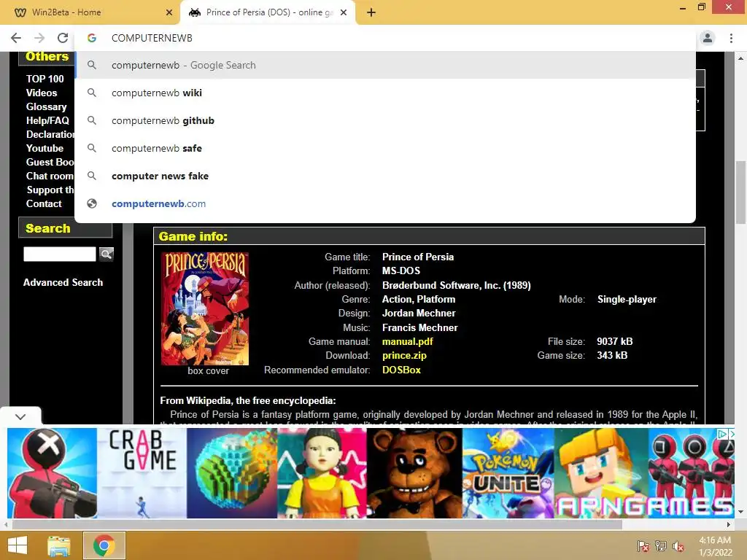Screen dimensions: 747x560
Task: Click the browser forward arrow
Action: coord(39,38)
